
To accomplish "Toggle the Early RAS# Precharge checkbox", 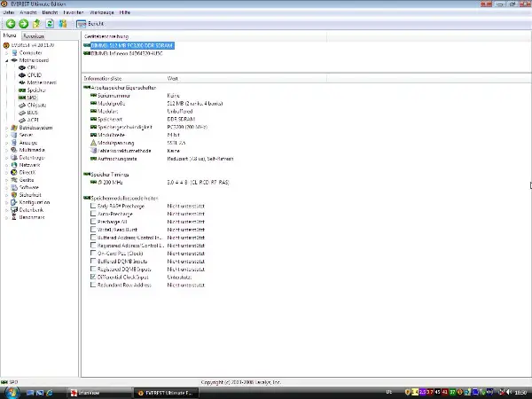I will (x=94, y=206).
